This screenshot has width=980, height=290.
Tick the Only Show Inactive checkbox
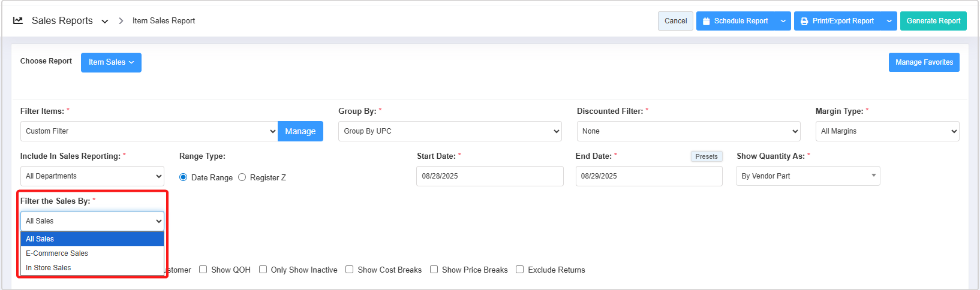[x=263, y=270]
